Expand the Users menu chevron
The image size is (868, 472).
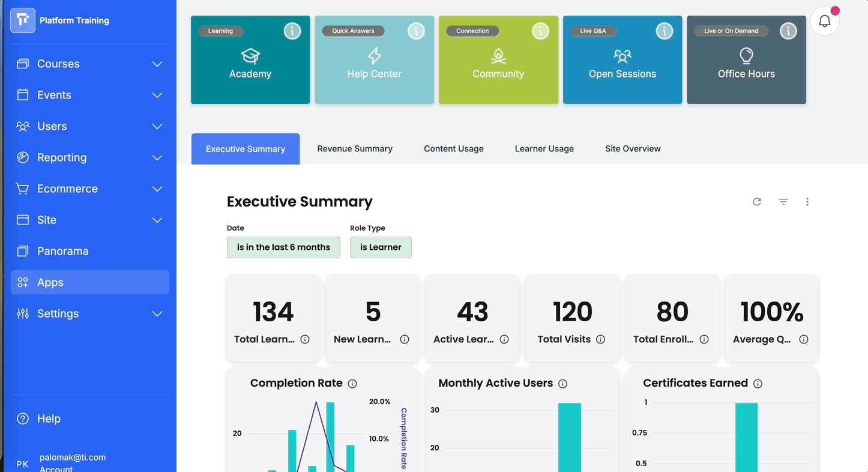(157, 126)
